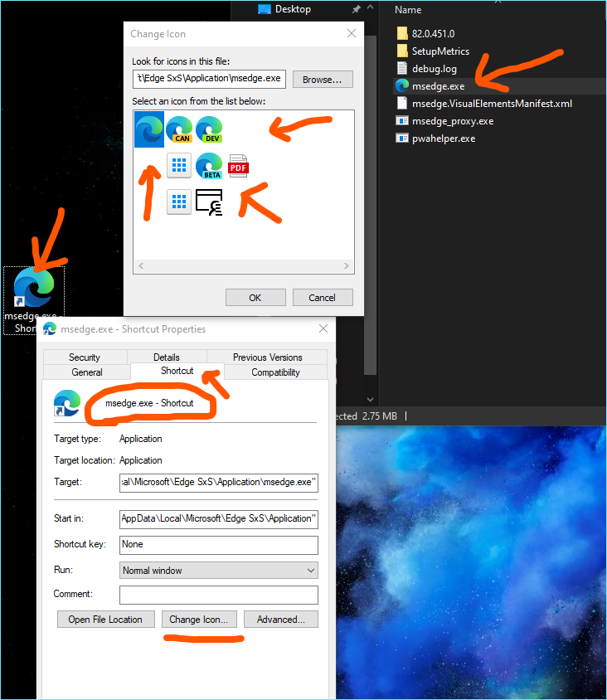Click the msedge.exe Edge icon in the file list
Screen dimensions: 607x700
point(402,85)
